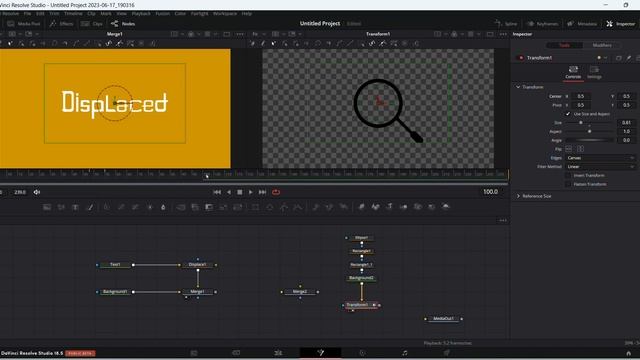Open left viewer options three-dot menu
640x360 pixels.
[x=240, y=34]
